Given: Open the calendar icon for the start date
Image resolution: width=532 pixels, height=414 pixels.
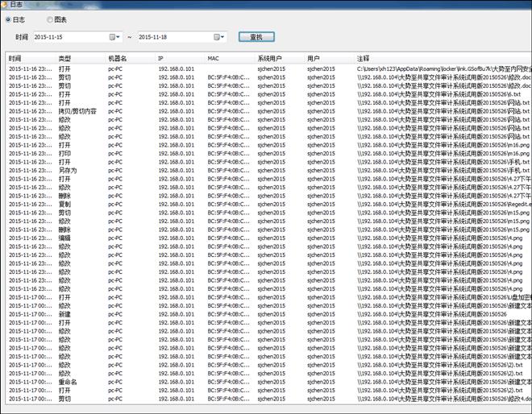Looking at the screenshot, I should pyautogui.click(x=112, y=37).
